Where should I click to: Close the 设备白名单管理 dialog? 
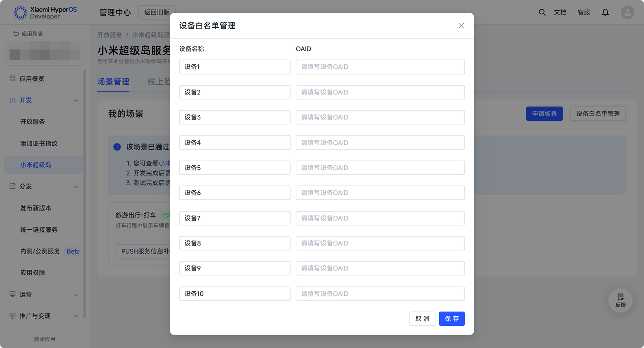(461, 26)
